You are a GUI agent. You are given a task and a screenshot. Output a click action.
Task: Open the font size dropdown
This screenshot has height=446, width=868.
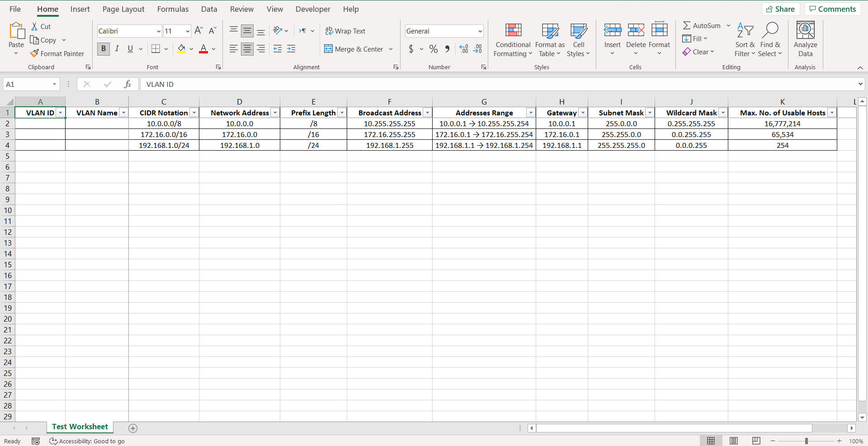(188, 31)
